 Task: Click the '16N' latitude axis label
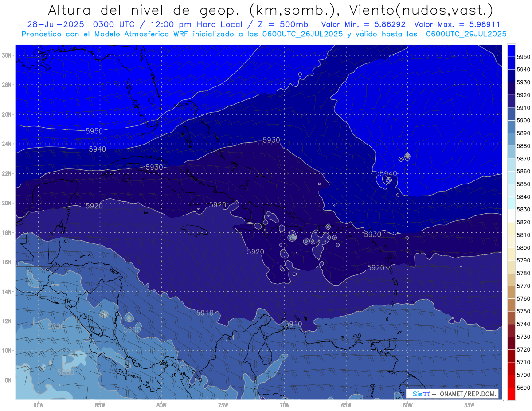7,262
